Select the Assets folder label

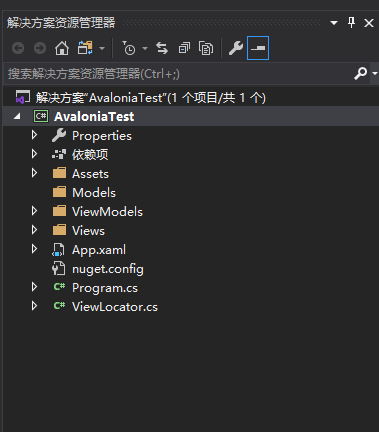(x=90, y=174)
